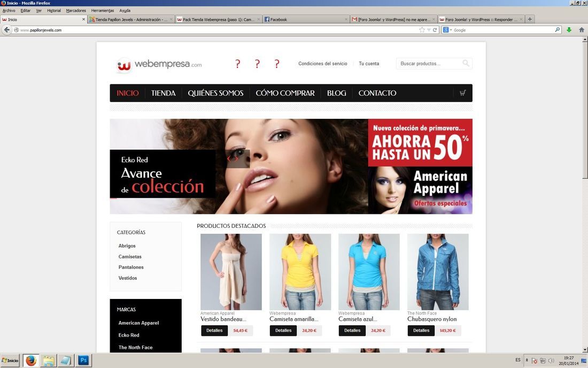
Task: Click the Firefox back arrow button
Action: tap(7, 29)
